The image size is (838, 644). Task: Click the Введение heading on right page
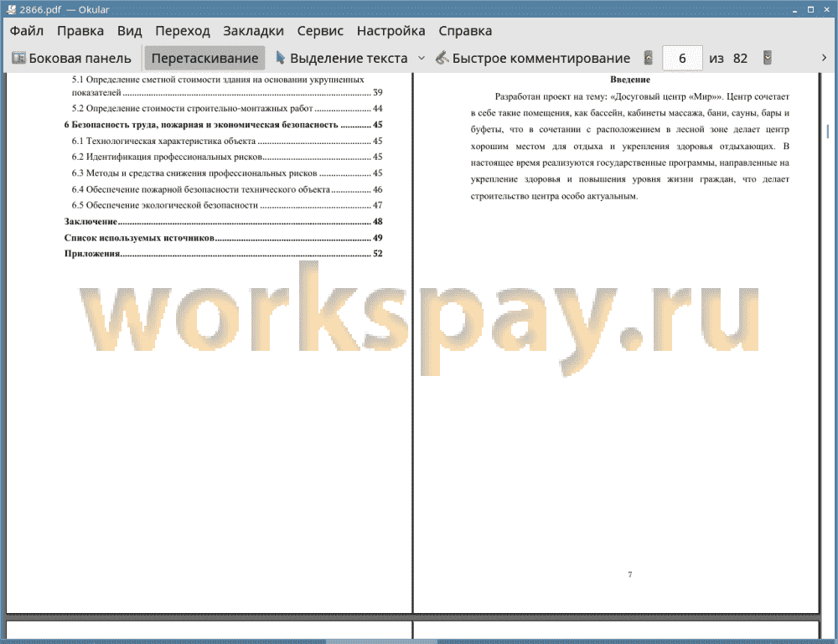pyautogui.click(x=629, y=80)
